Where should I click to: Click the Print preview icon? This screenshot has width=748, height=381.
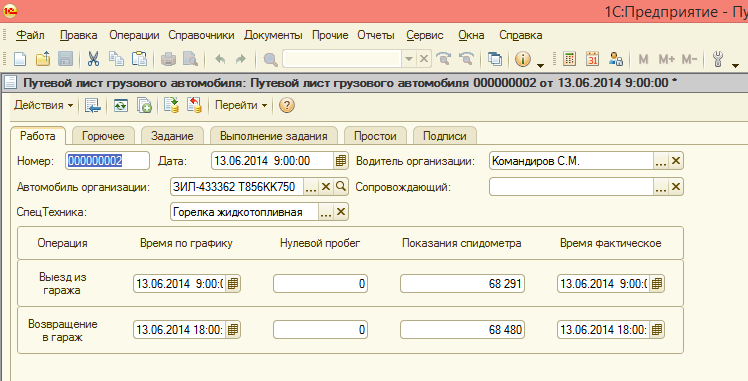tap(191, 59)
